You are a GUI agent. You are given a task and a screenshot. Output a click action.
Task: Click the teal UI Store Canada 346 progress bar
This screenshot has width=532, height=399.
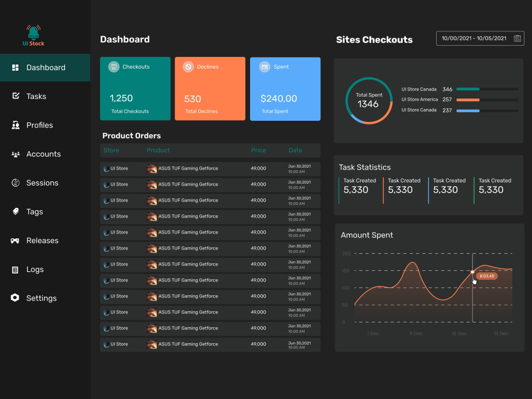(487, 89)
